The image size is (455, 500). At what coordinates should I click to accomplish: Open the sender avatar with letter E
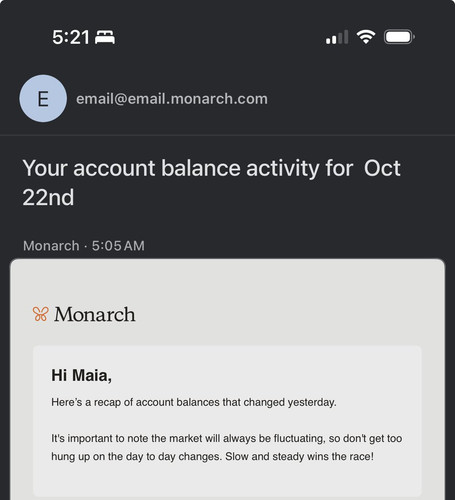43,99
